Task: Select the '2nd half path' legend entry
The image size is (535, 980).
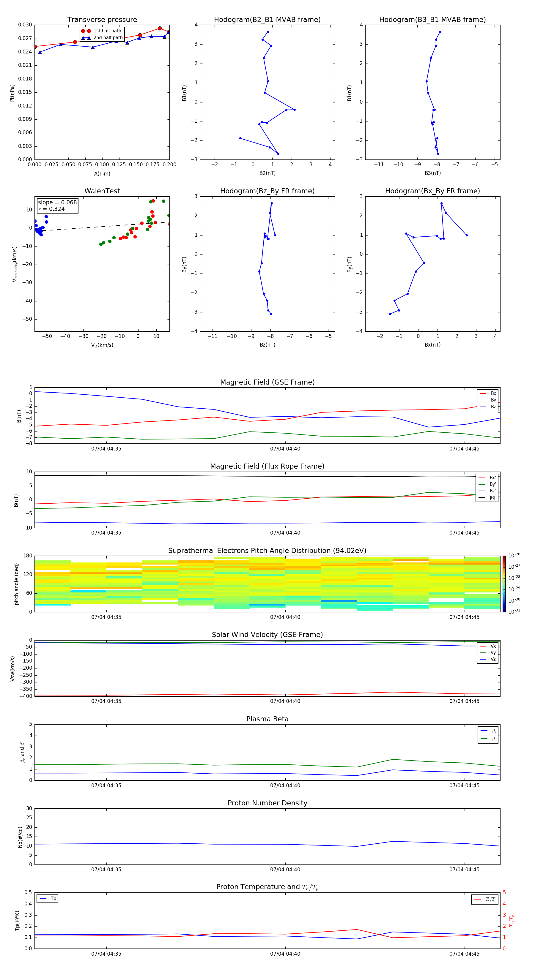Action: 102,38
